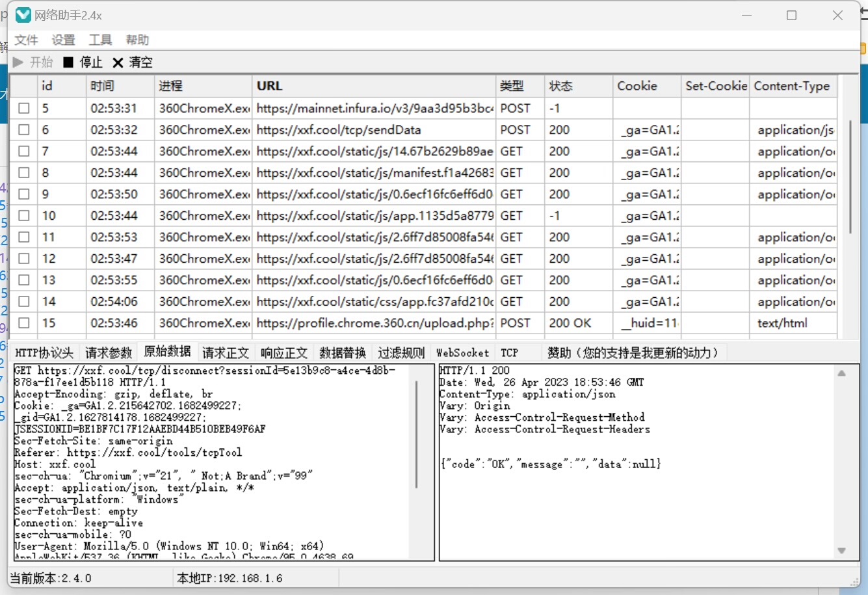The width and height of the screenshot is (868, 595).
Task: Tick the checkbox for request id 15
Action: pos(24,323)
